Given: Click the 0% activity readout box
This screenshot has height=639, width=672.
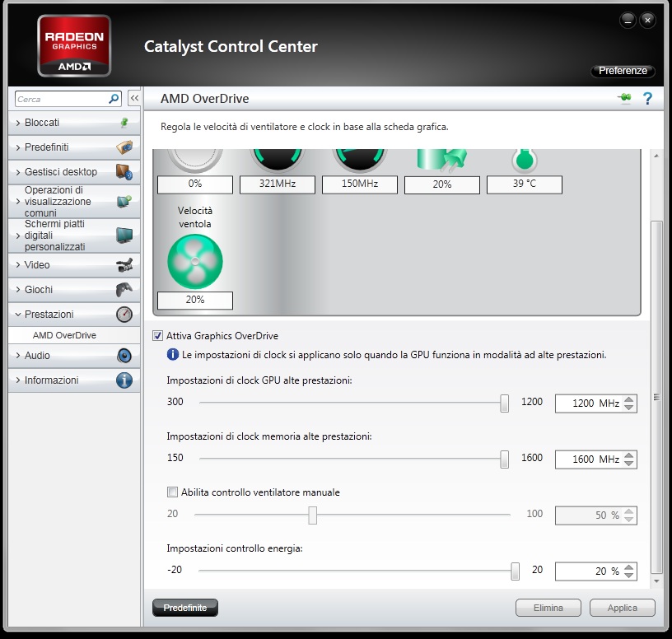Looking at the screenshot, I should 195,184.
